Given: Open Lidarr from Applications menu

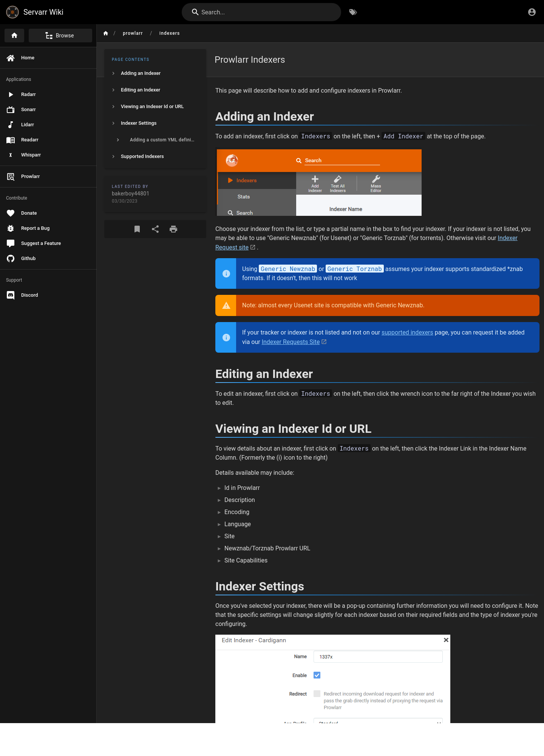Looking at the screenshot, I should pos(48,125).
